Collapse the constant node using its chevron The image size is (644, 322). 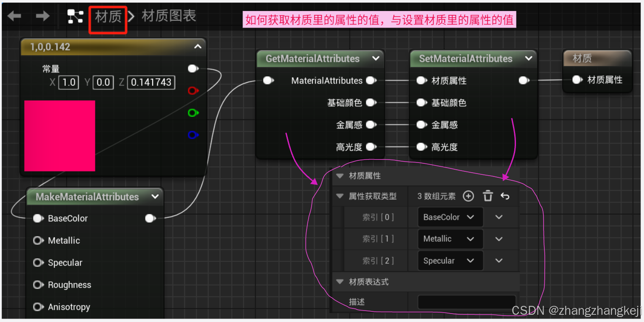198,47
